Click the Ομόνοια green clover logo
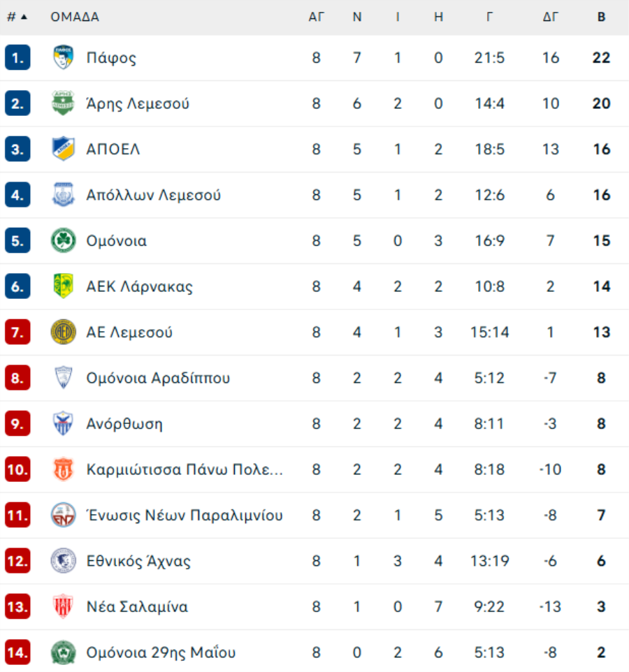The width and height of the screenshot is (629, 672). click(x=63, y=240)
